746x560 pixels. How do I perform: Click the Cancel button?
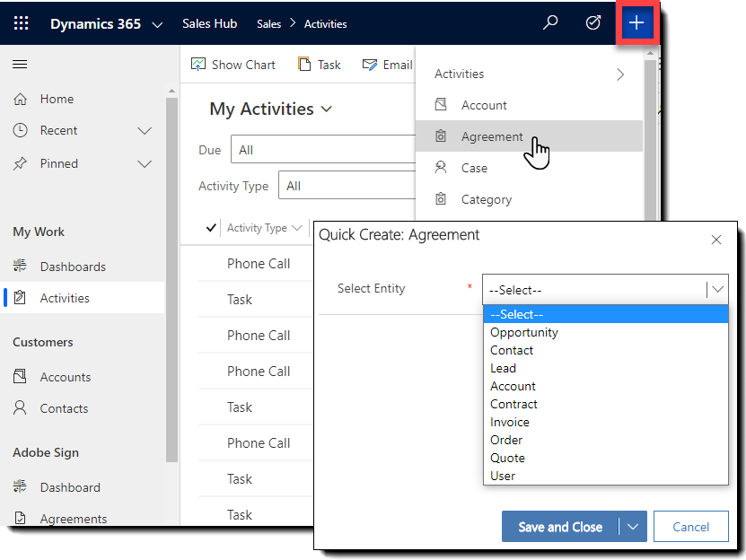coord(690,527)
